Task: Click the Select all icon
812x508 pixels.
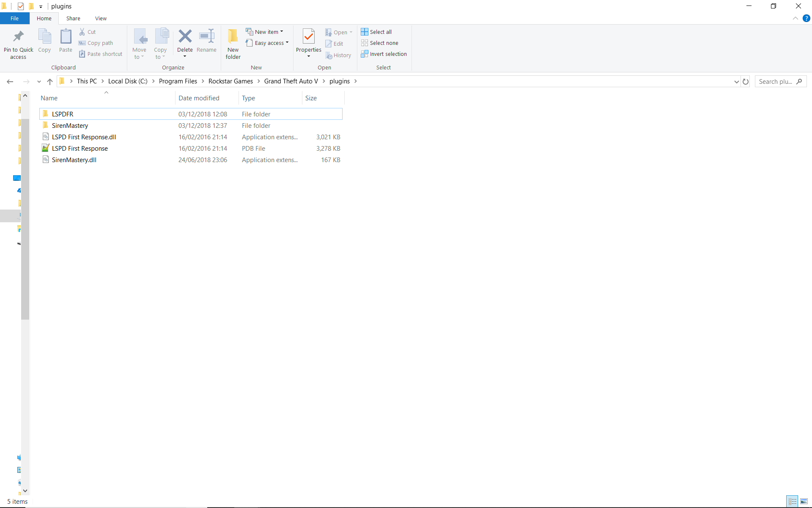Action: pyautogui.click(x=365, y=32)
